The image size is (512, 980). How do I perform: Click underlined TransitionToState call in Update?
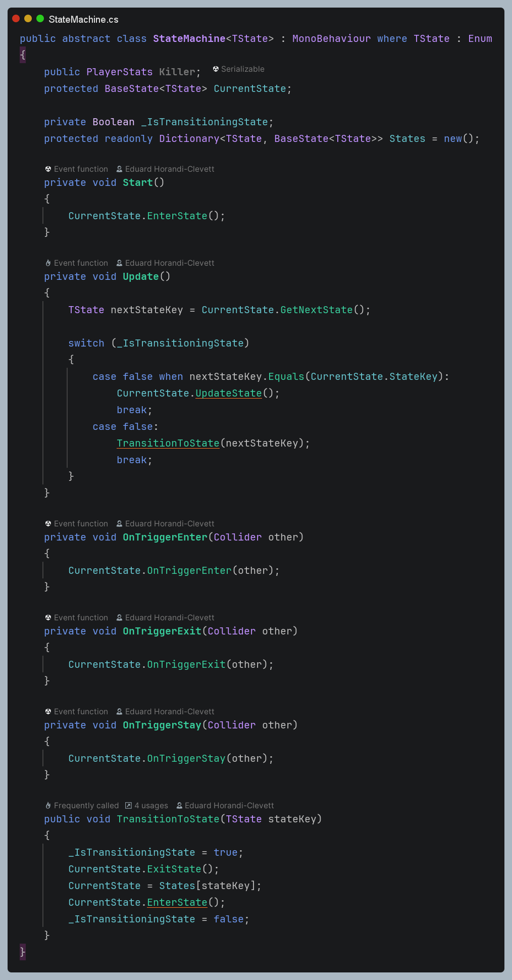168,443
